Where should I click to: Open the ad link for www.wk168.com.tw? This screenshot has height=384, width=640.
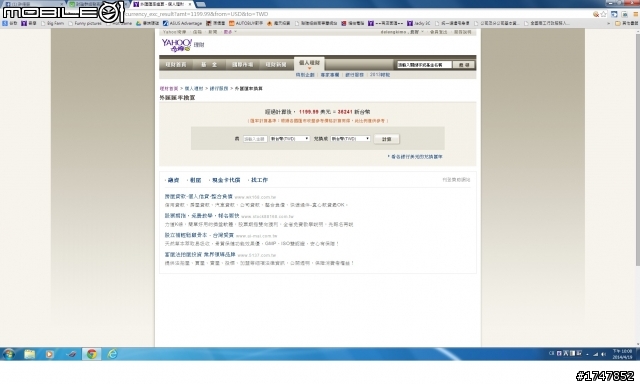pos(199,197)
